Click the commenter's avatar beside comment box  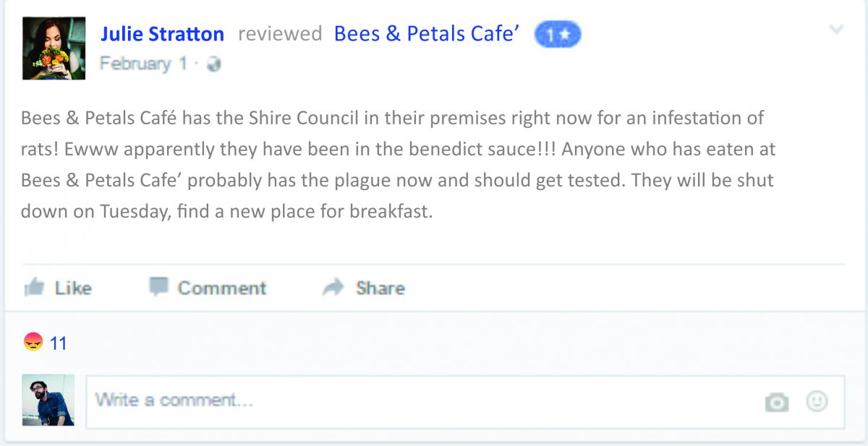(48, 400)
